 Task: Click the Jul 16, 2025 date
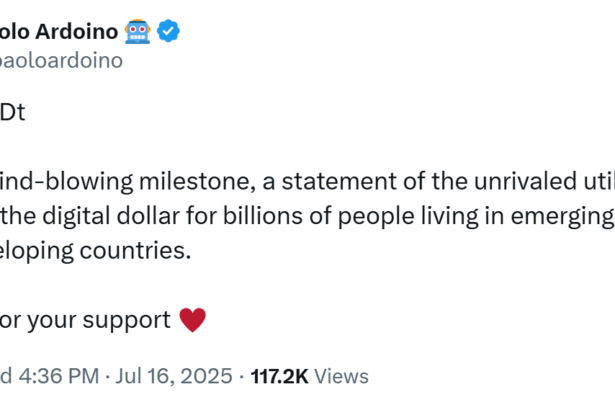176,376
